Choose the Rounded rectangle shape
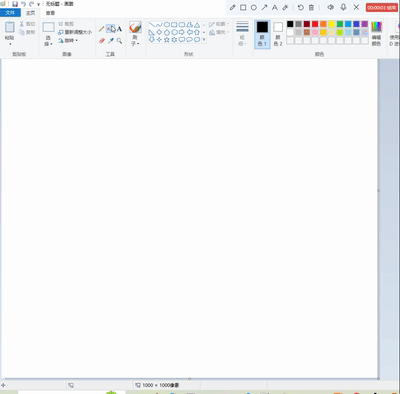Screen dimensions: 400x394 182,25
